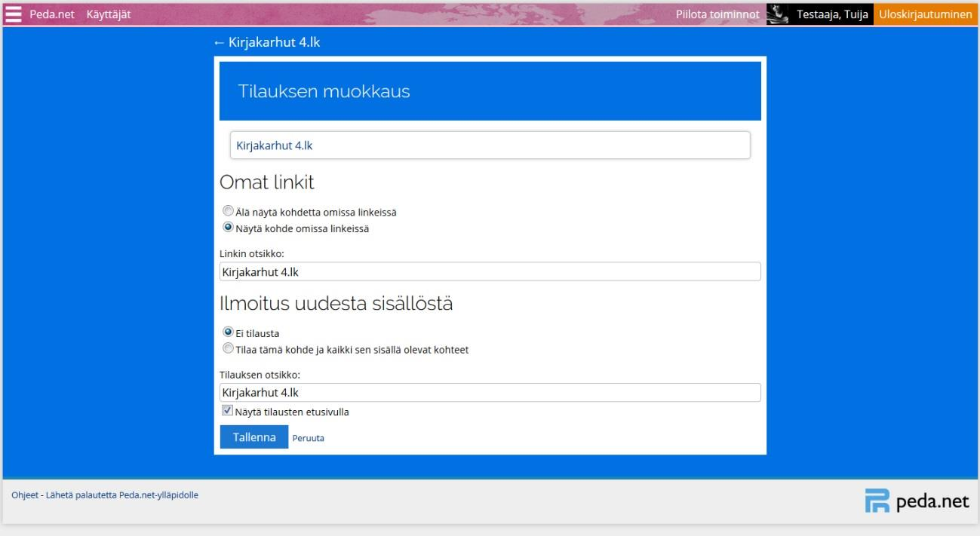The image size is (980, 536).
Task: Open the hamburger main menu icon
Action: [14, 15]
